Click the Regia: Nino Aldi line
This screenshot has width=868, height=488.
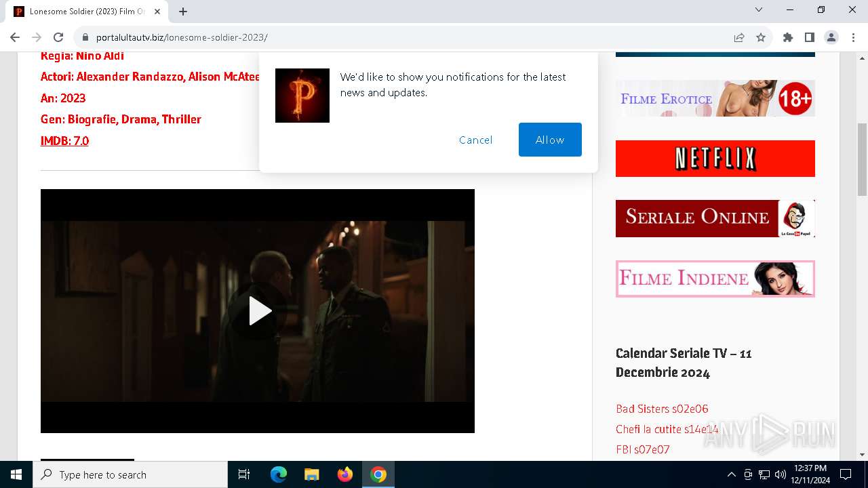click(x=82, y=56)
